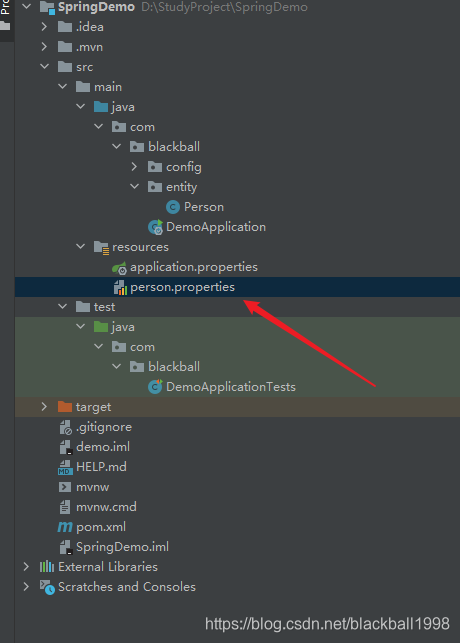The height and width of the screenshot is (643, 460).
Task: Select the target folder label
Action: (93, 407)
